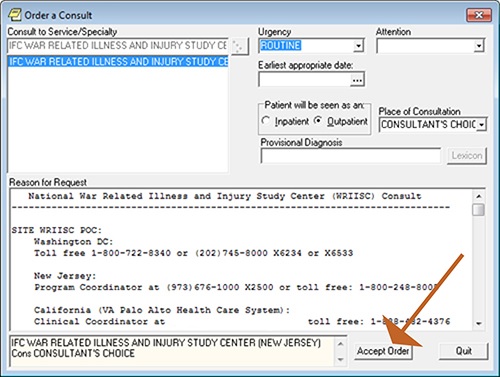Click the Toll free 1-800-722-8340 line
500x377 pixels.
click(x=193, y=253)
